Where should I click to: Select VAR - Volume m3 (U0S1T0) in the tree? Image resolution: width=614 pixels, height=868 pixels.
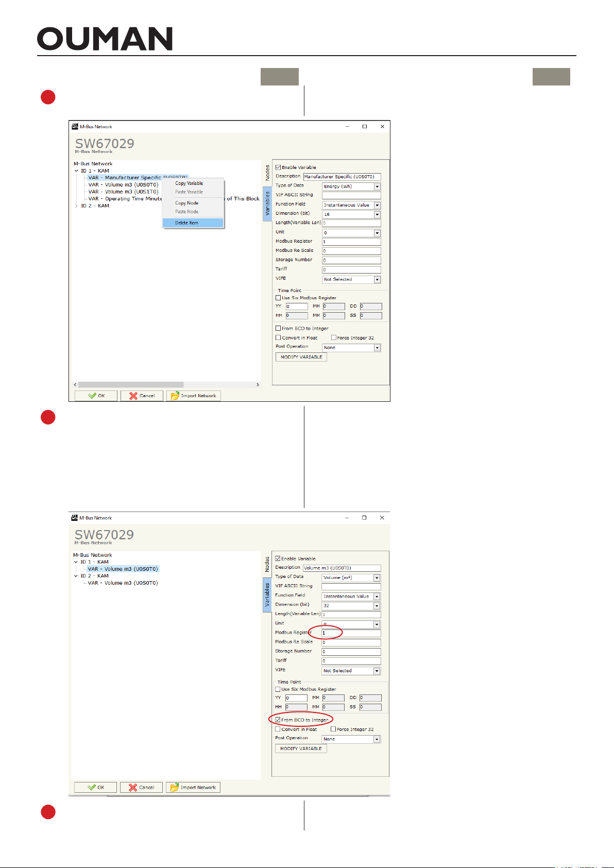123,192
